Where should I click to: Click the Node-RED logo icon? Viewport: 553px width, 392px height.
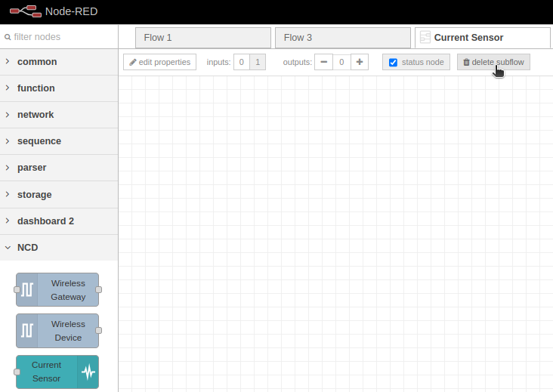(26, 11)
